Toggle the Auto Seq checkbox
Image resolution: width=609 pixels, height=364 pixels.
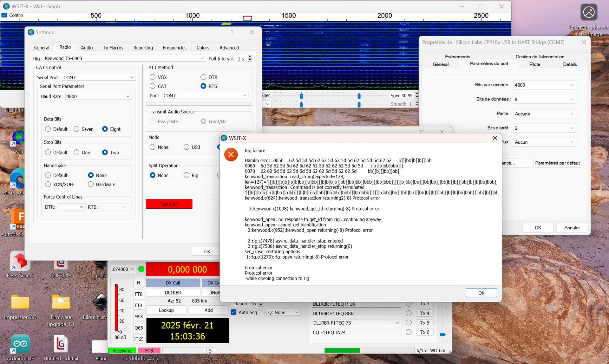click(234, 312)
